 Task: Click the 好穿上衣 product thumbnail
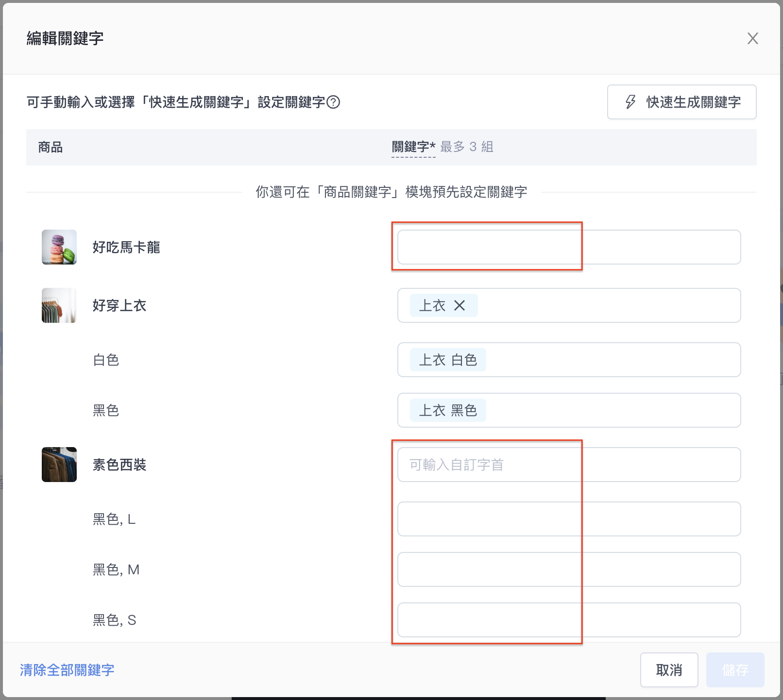coord(59,305)
